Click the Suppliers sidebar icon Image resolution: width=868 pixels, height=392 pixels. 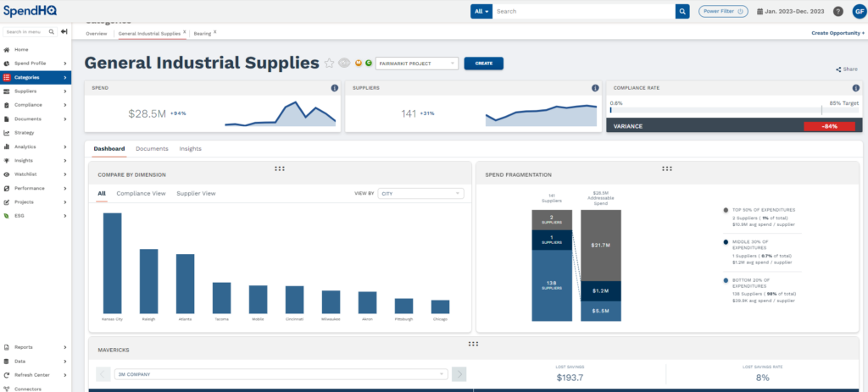[x=7, y=91]
